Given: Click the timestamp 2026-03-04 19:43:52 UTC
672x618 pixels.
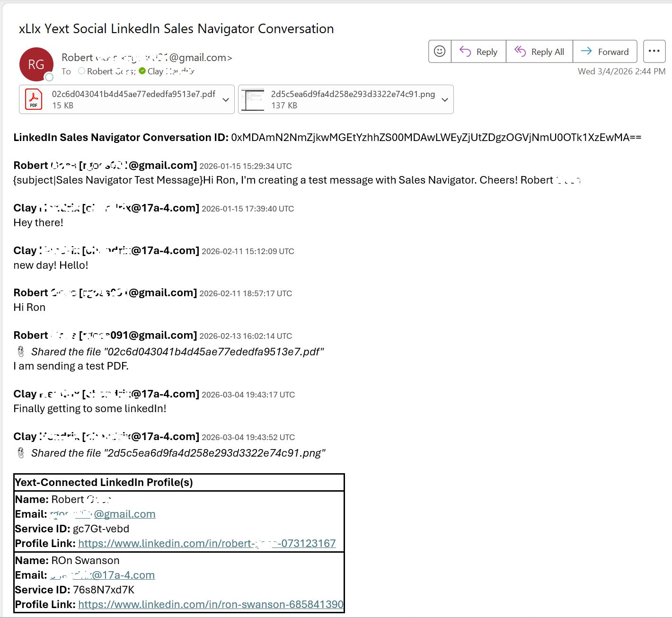Looking at the screenshot, I should coord(248,437).
